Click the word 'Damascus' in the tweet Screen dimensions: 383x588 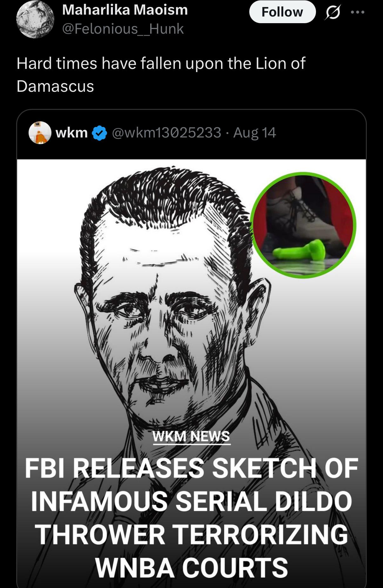(55, 86)
